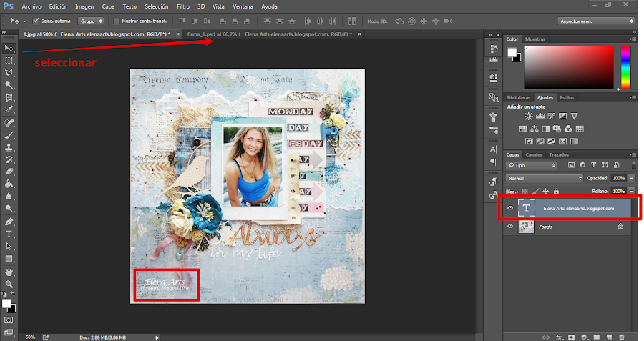This screenshot has height=341, width=644.
Task: Switch to the Trazados tab
Action: (x=559, y=154)
